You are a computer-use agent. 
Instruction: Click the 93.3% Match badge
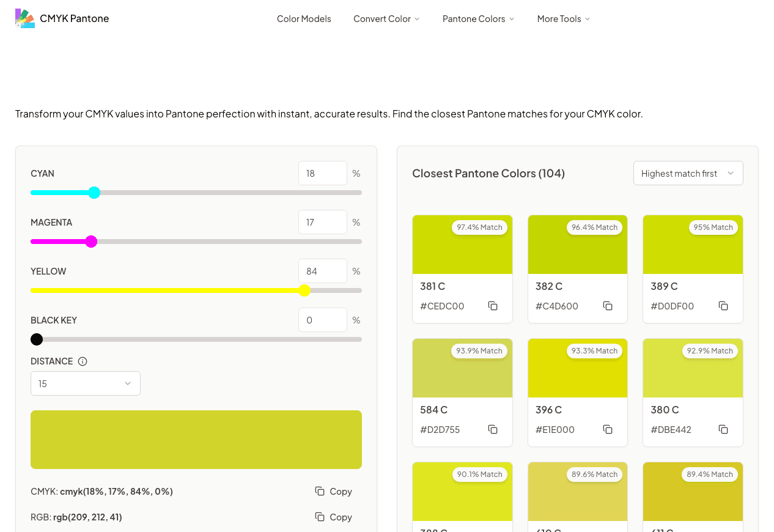[594, 351]
